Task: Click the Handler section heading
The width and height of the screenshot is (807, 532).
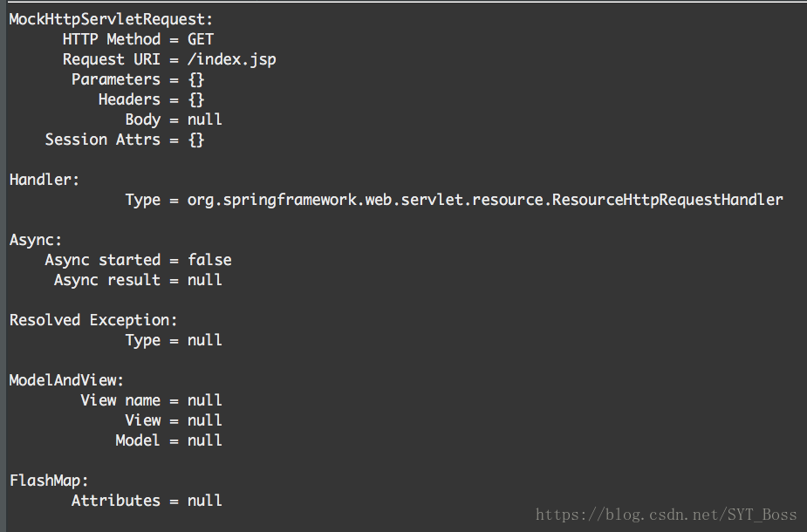Action: (x=44, y=180)
